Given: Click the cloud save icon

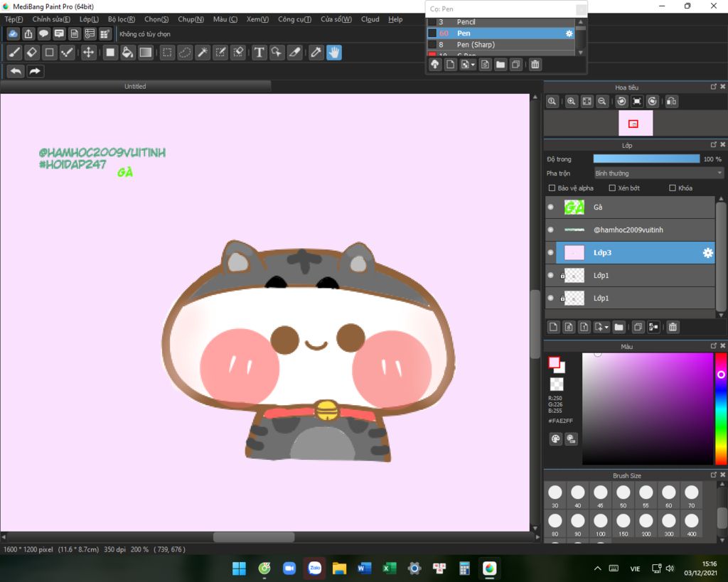Looking at the screenshot, I should (x=13, y=34).
